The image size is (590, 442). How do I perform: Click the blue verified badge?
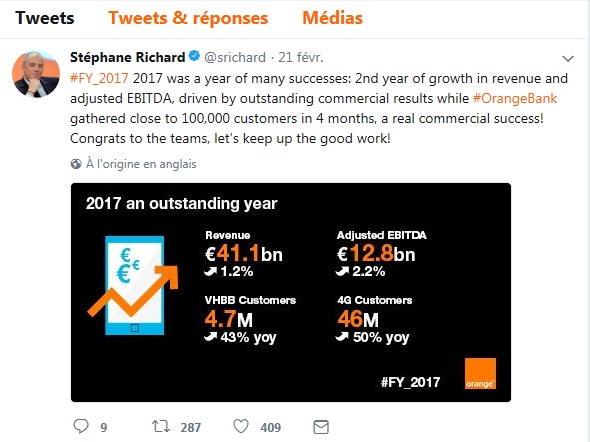pos(194,56)
